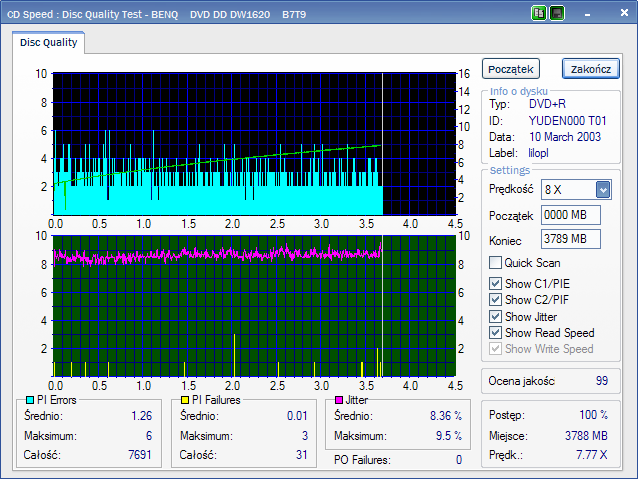The height and width of the screenshot is (479, 638).
Task: Click the PI Failures total 31
Action: tap(302, 455)
